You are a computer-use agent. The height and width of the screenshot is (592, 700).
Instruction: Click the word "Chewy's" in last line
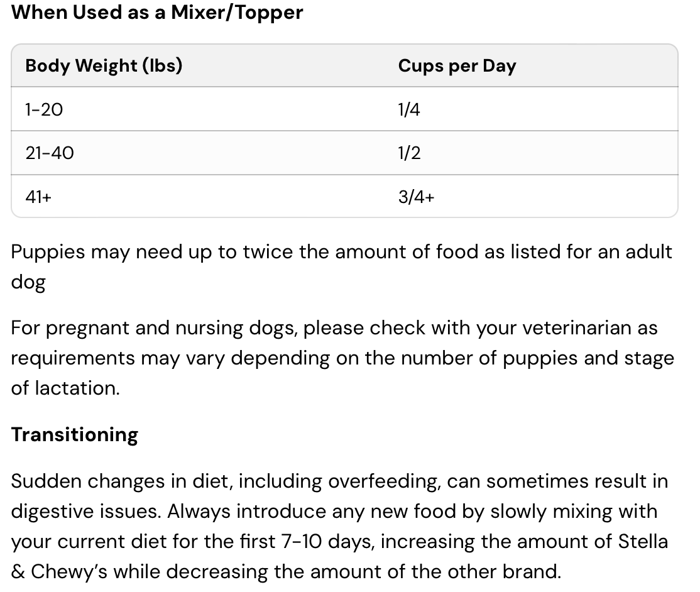[67, 571]
